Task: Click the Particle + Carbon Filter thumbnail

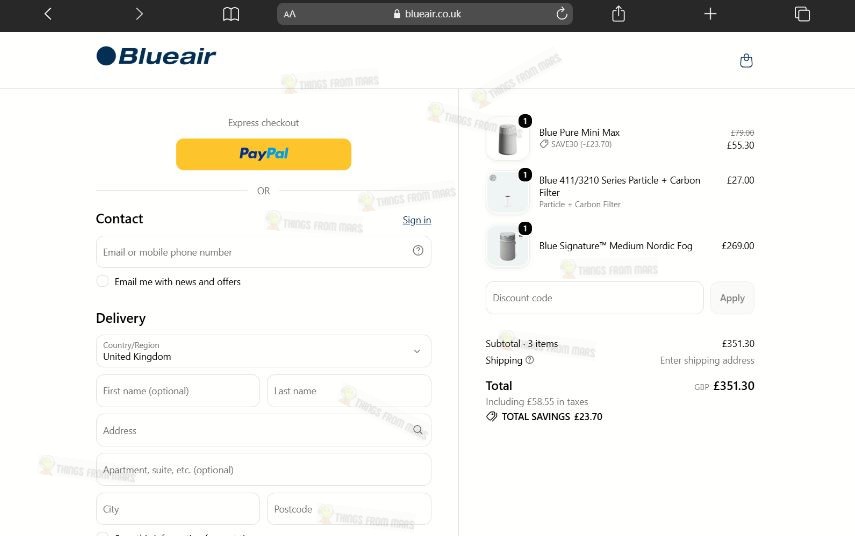Action: point(507,192)
